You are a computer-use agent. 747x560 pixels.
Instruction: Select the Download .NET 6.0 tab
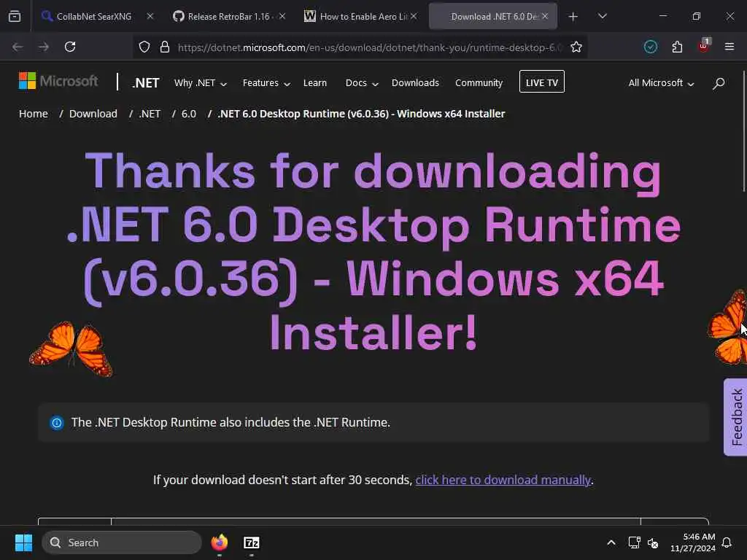pyautogui.click(x=494, y=16)
